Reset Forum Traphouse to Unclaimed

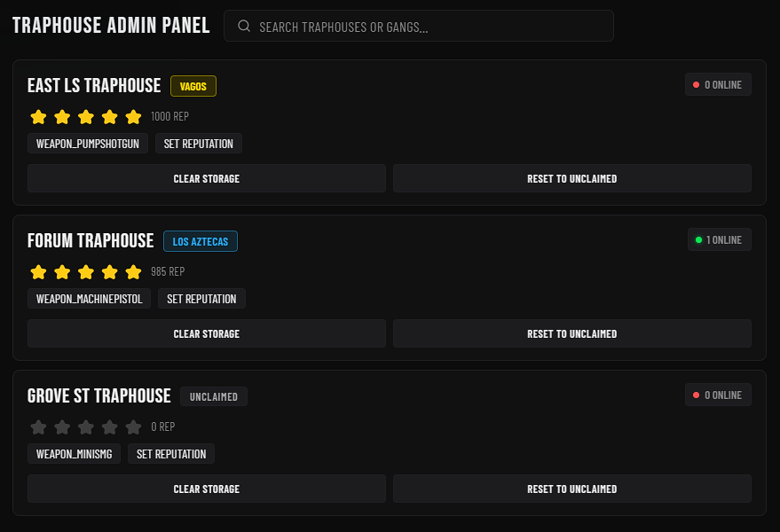tap(572, 333)
